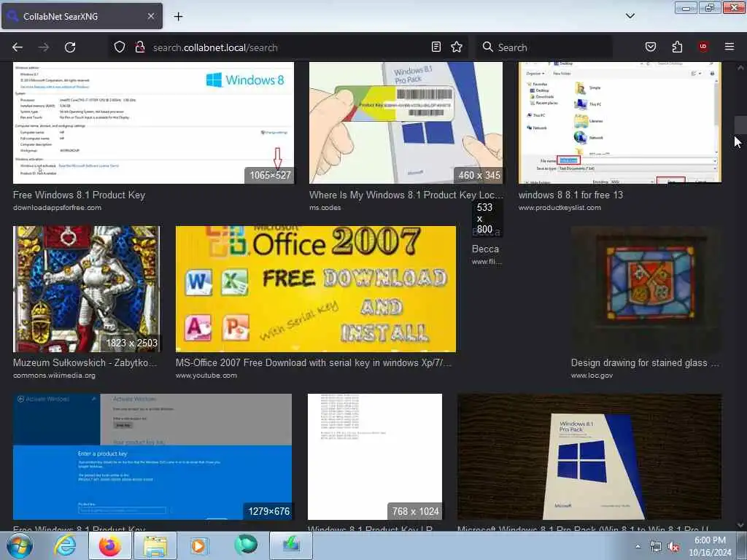
Task: Click 'windows 8 8.1 for free 13' title
Action: click(x=570, y=195)
